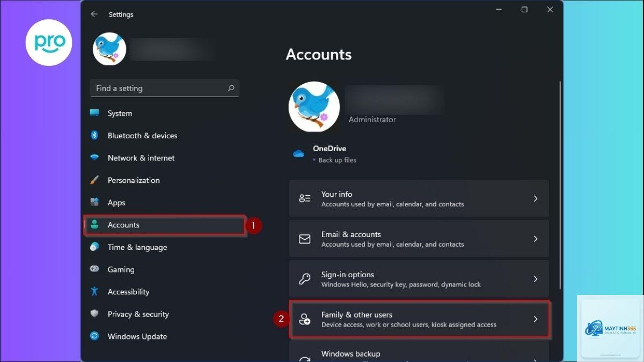Expand Your info with its chevron
Screen dimensions: 644x362
(x=536, y=198)
